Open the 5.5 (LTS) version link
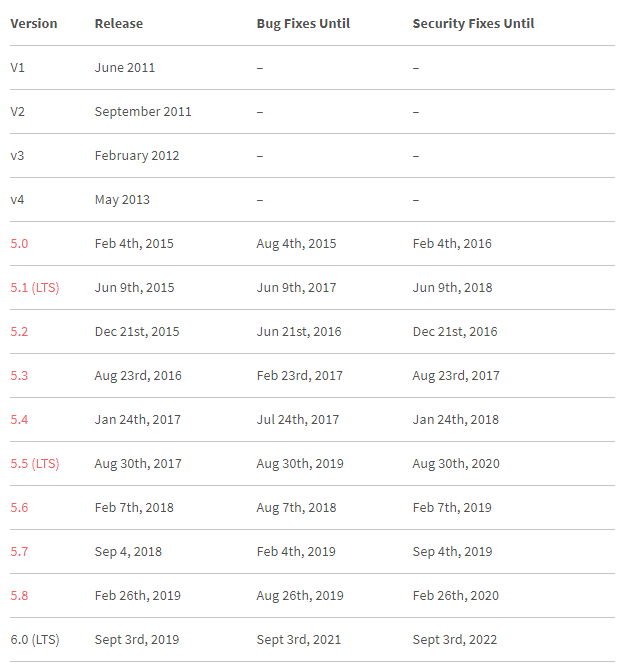The image size is (621, 671). (x=35, y=463)
